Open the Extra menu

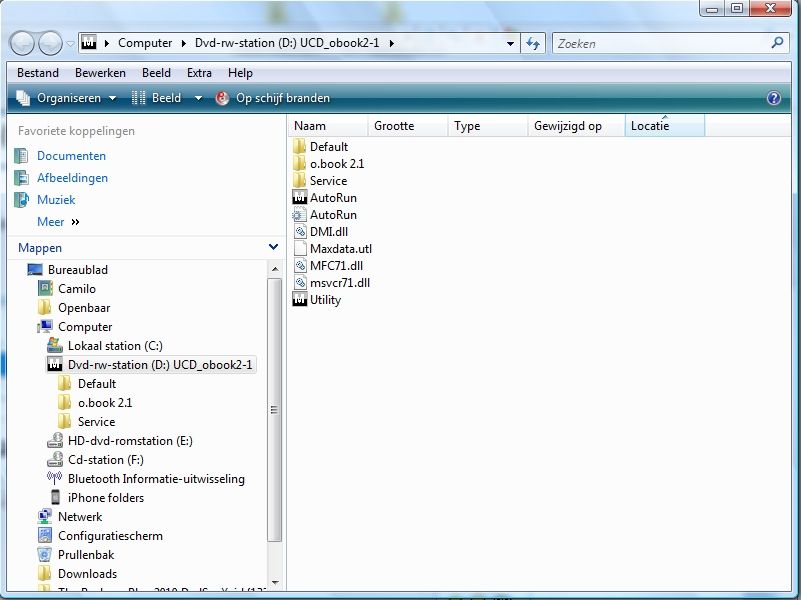[x=199, y=73]
